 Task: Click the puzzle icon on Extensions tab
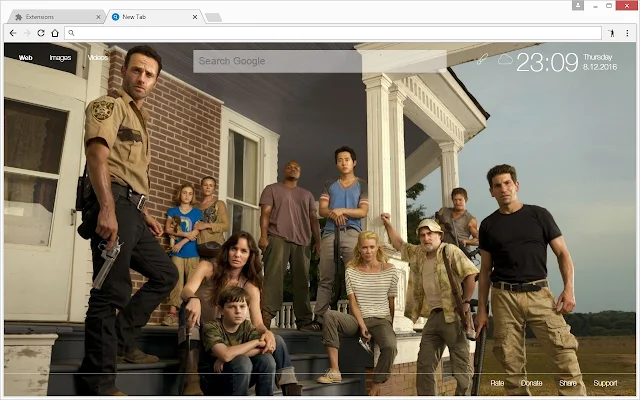(18, 17)
